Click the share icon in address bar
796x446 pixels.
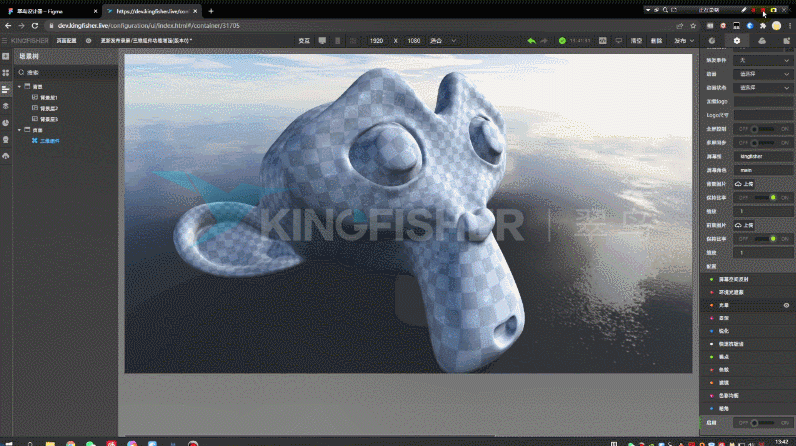click(x=680, y=26)
